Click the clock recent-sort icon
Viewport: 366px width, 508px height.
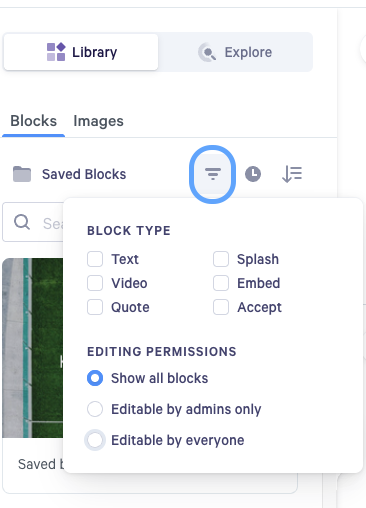[x=253, y=174]
